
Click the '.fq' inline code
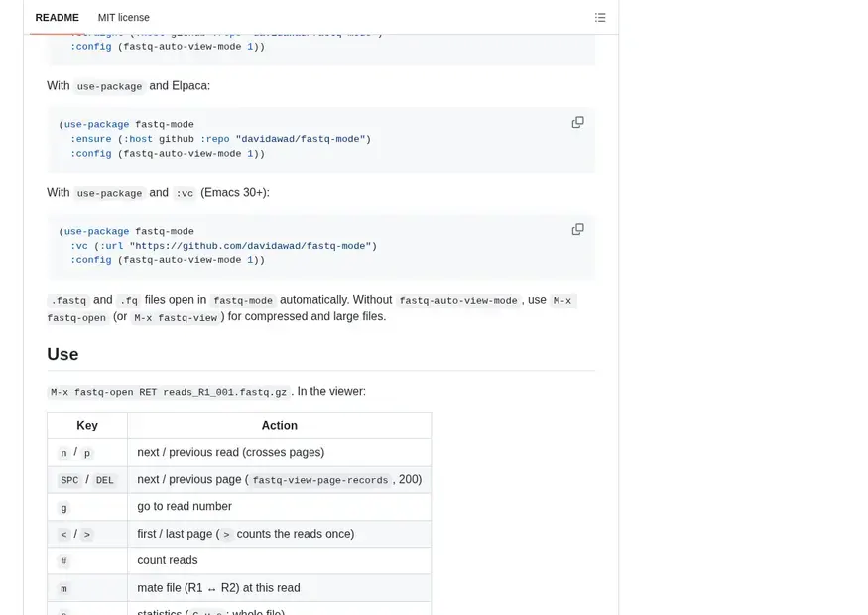tap(128, 300)
